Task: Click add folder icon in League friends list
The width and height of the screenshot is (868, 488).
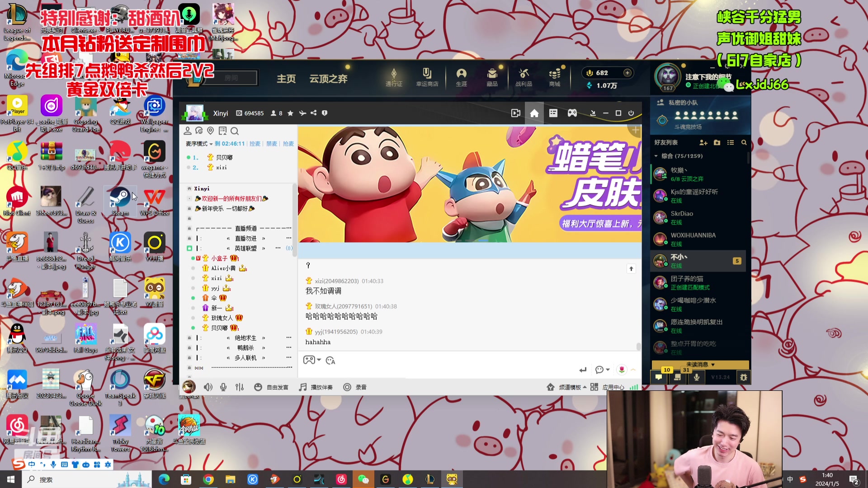Action: tap(717, 142)
